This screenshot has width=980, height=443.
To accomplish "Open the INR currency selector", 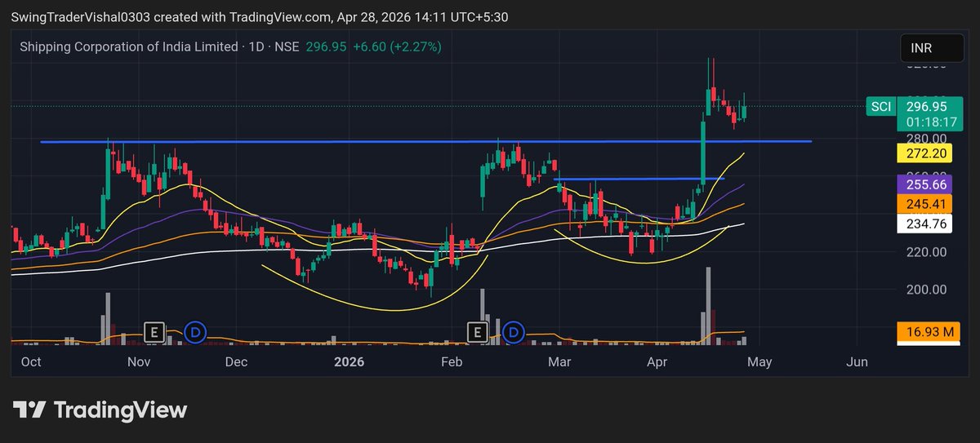I will [931, 49].
